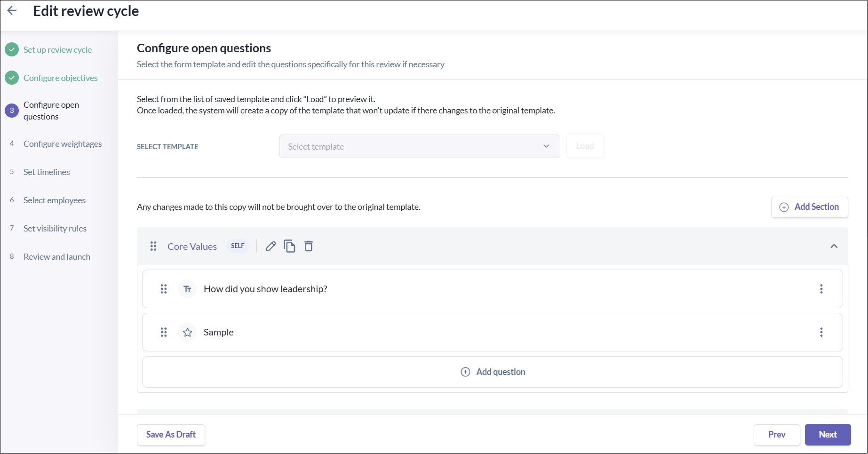Duplicate the Core Values section
868x454 pixels.
click(289, 246)
